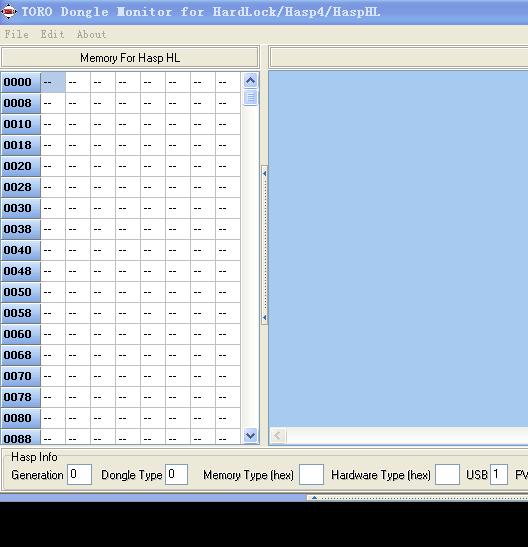528x547 pixels.
Task: Select row header 0028
Action: point(21,187)
